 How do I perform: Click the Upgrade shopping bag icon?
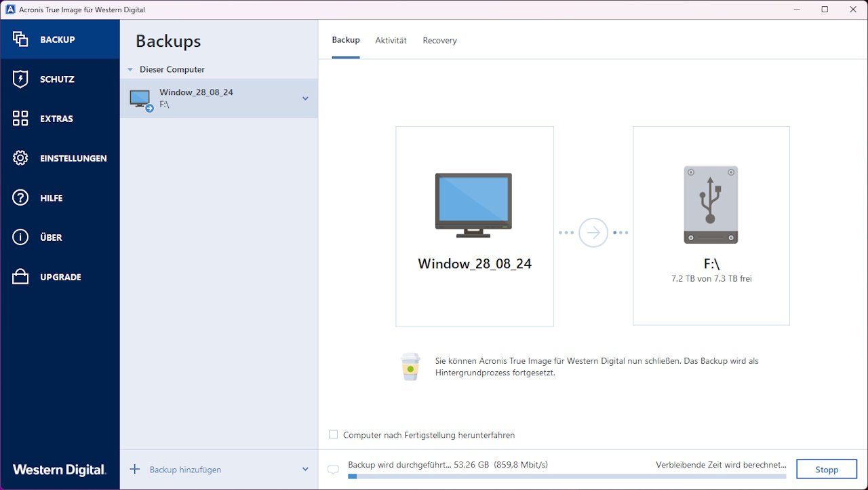click(x=20, y=277)
